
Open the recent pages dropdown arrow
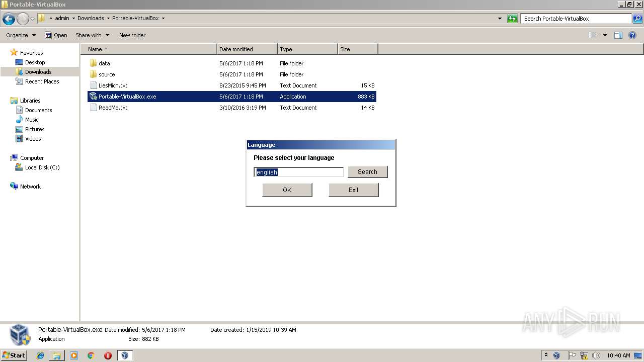point(33,19)
